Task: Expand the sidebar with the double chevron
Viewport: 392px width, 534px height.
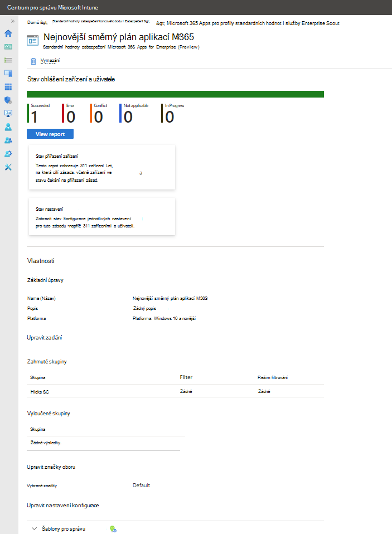Action: click(13, 21)
